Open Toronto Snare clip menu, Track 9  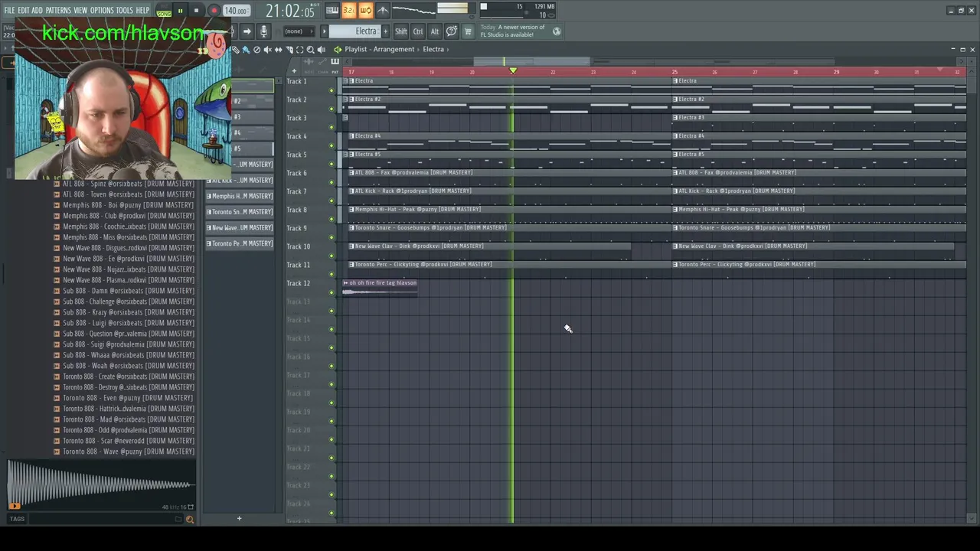pos(351,228)
